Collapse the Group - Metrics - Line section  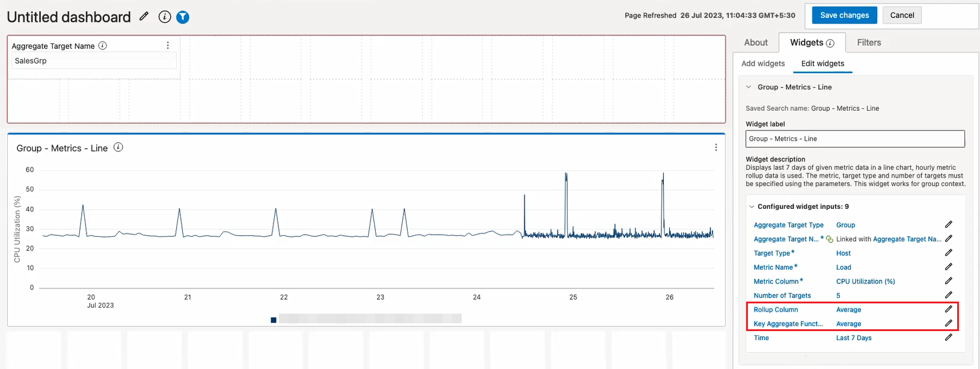[x=749, y=87]
